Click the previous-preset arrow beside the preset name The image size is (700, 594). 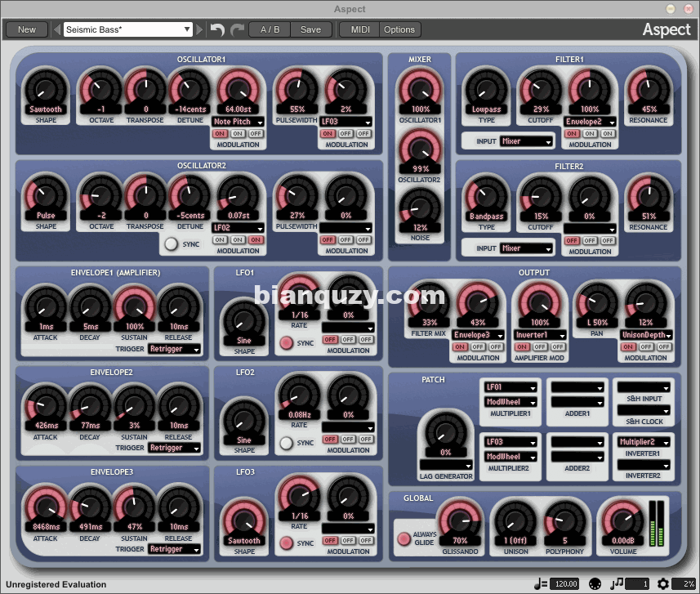(x=56, y=29)
